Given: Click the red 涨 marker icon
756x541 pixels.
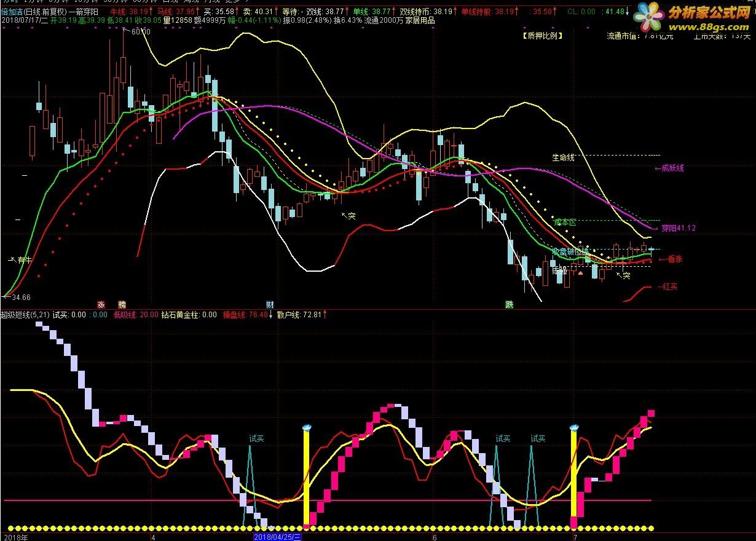Looking at the screenshot, I should point(101,304).
